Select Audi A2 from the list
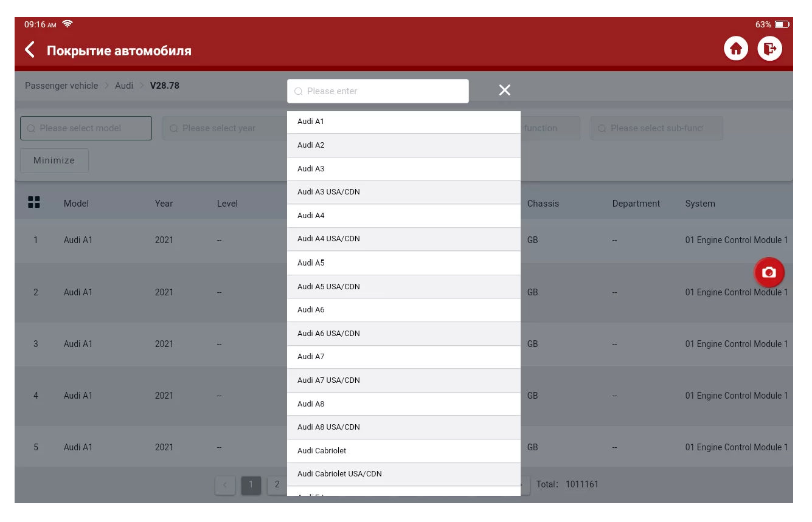The height and width of the screenshot is (522, 812). pyautogui.click(x=404, y=145)
